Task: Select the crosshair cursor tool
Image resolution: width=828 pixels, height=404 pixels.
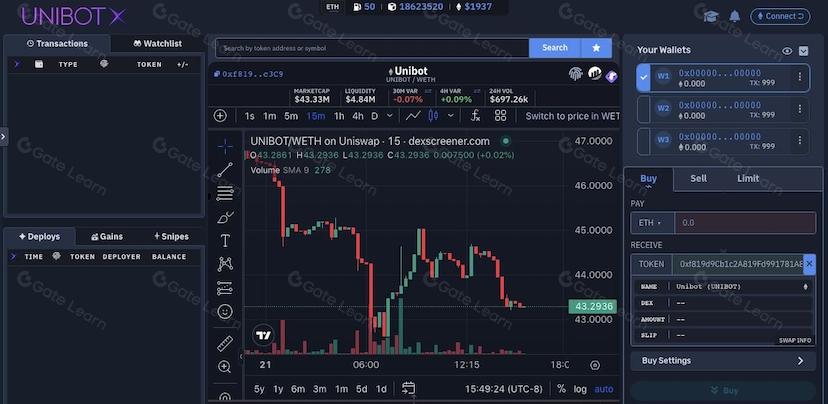Action: (x=225, y=146)
